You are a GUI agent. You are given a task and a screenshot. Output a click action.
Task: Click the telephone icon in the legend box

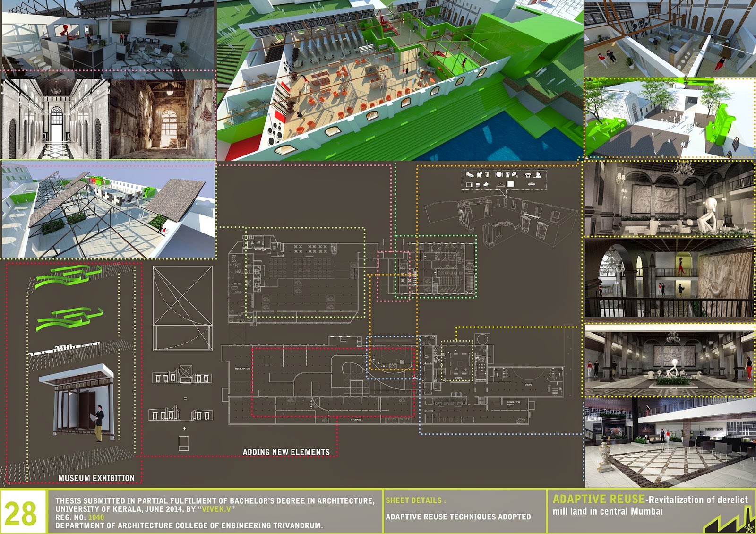coord(528,175)
